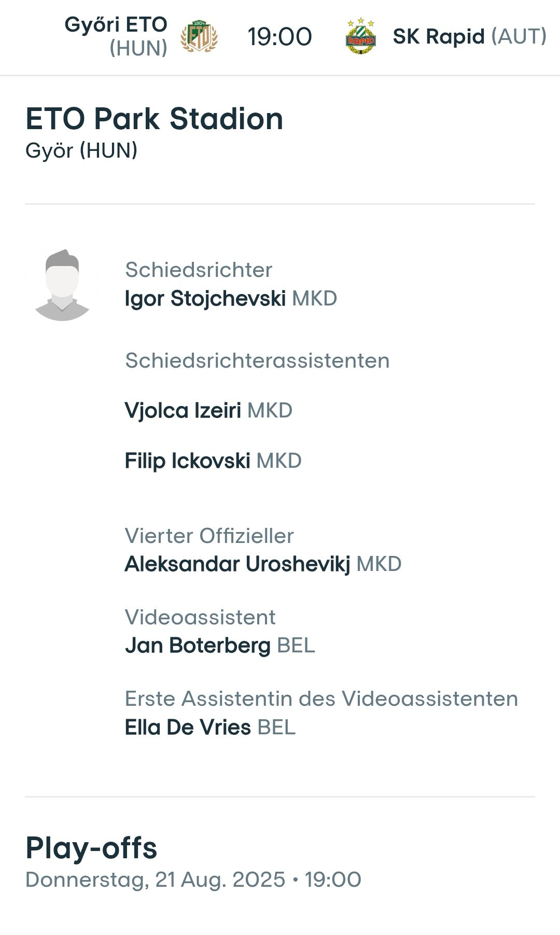Screen dimensions: 560x935
Task: Click the Vierter Offizieller label
Action: (x=209, y=536)
